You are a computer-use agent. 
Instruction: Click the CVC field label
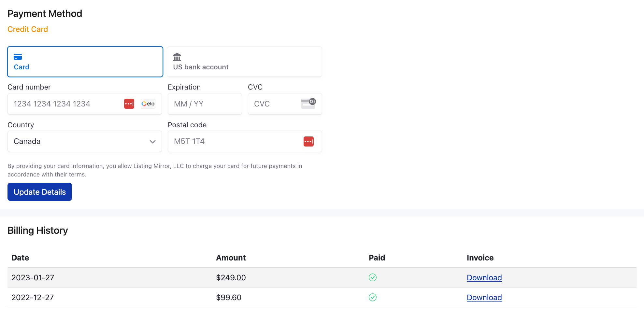point(255,87)
